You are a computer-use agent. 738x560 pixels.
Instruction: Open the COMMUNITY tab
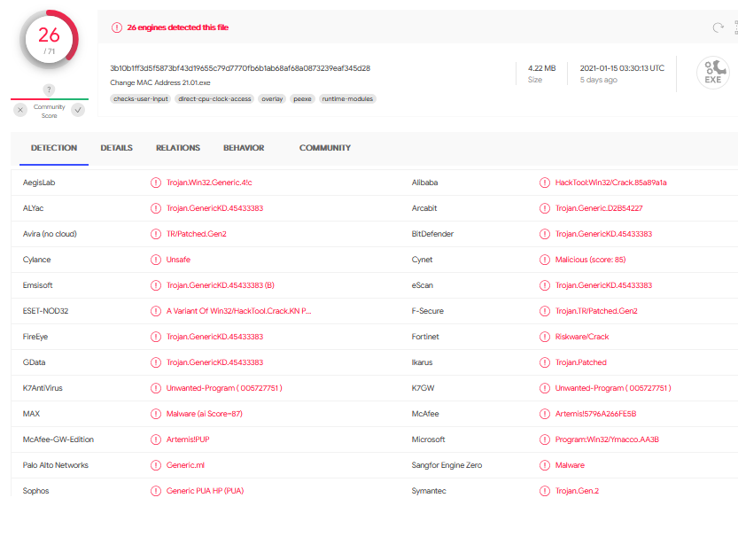(x=325, y=148)
